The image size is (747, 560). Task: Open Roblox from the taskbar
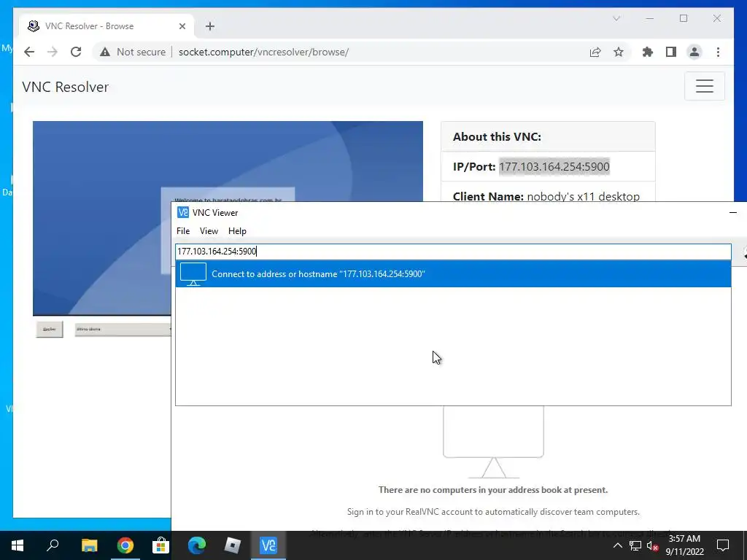coord(232,545)
